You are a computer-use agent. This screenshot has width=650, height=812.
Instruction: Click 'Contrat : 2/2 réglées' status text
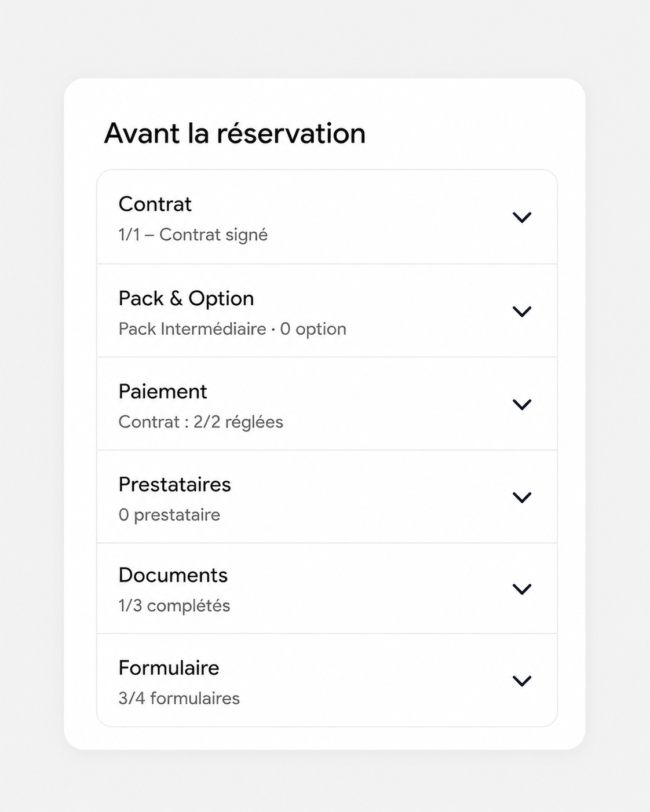[x=200, y=422]
